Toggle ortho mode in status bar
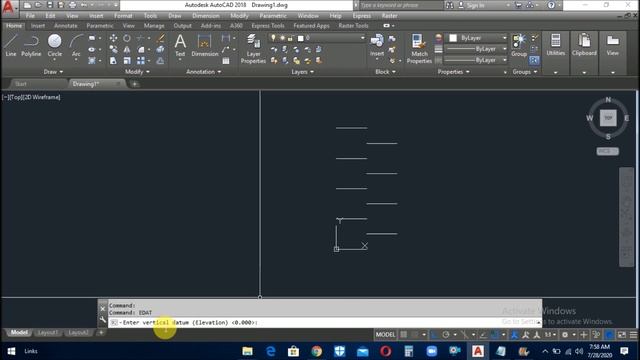 point(435,335)
